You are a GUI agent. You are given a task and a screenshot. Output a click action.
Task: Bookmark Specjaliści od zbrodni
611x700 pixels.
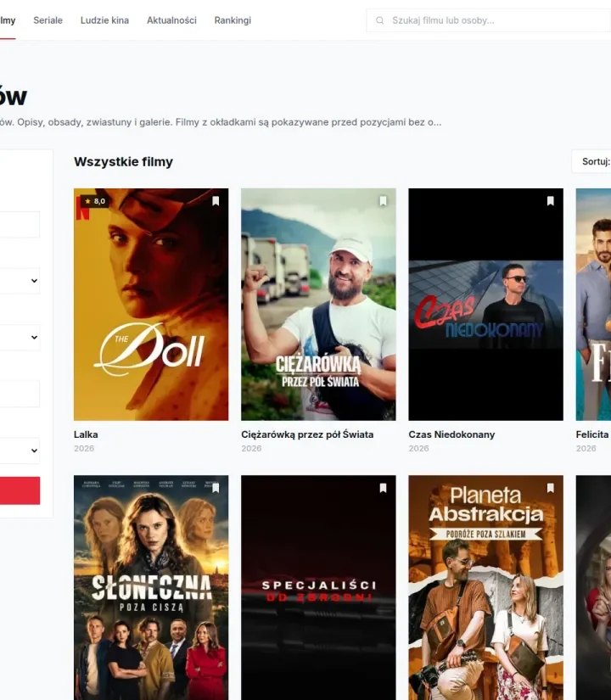384,488
